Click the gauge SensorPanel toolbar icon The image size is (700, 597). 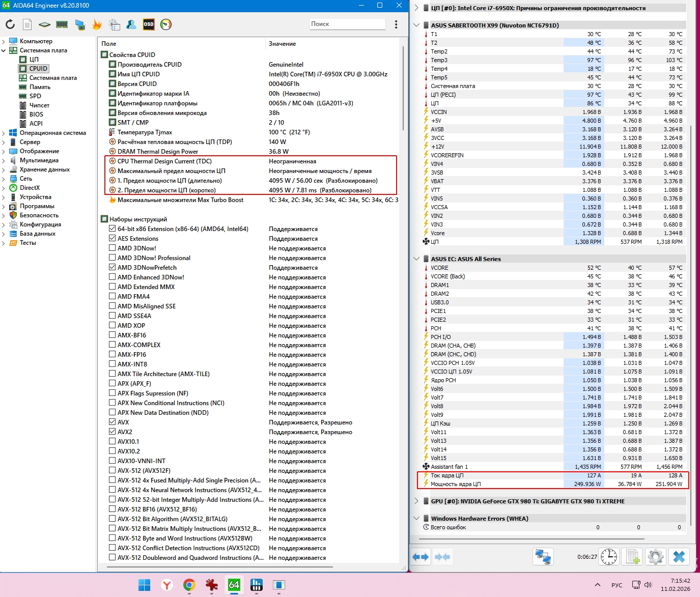click(x=166, y=24)
